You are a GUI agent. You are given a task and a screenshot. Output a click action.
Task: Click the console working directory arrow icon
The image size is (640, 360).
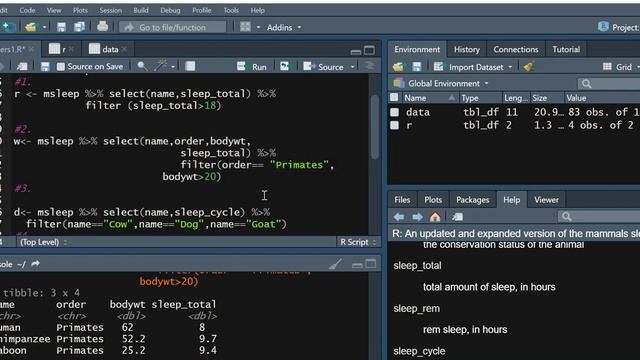[x=36, y=264]
